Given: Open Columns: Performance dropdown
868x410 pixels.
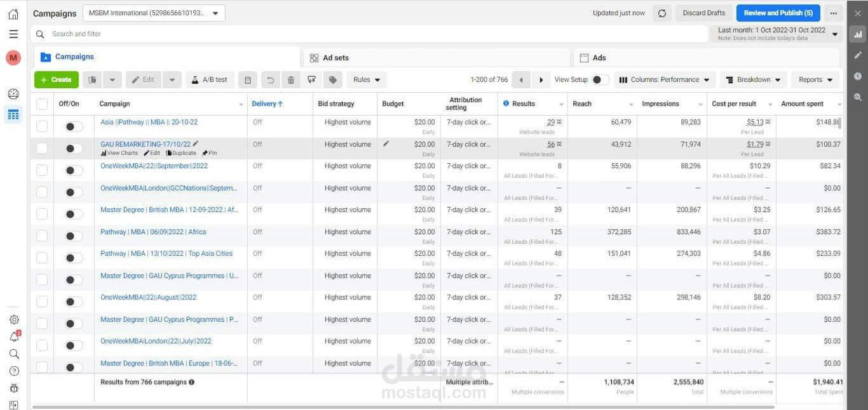Looking at the screenshot, I should (x=665, y=80).
